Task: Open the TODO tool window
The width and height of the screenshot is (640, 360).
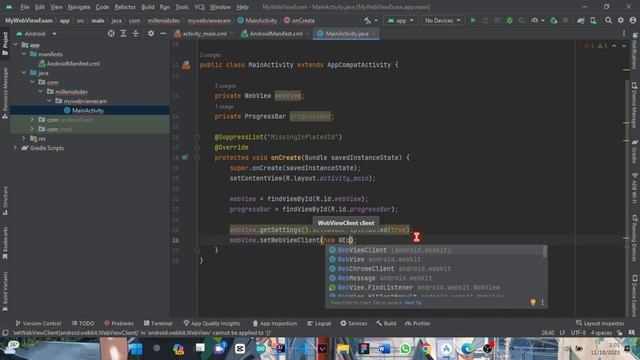Action: click(x=83, y=323)
